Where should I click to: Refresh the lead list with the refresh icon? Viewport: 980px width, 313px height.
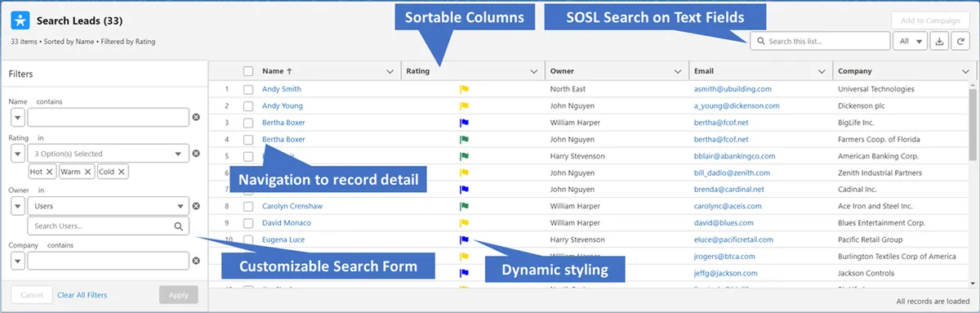point(960,42)
